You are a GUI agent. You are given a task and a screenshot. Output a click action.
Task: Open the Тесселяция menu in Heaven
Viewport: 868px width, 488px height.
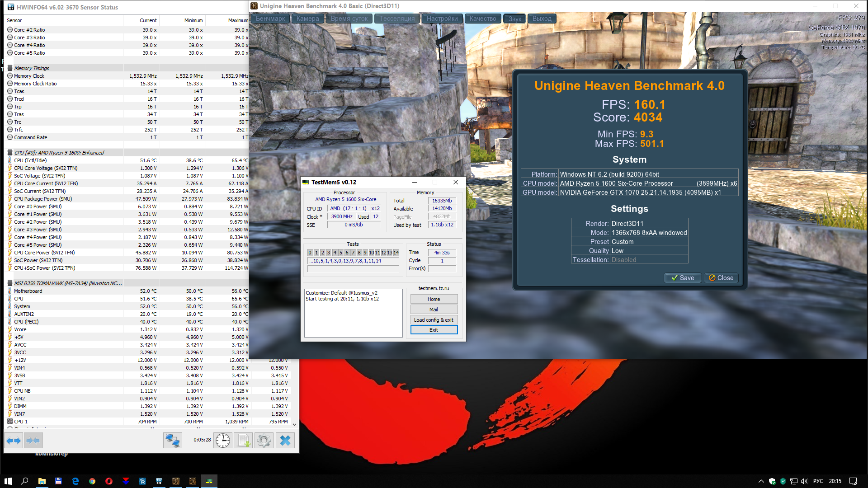pyautogui.click(x=397, y=19)
